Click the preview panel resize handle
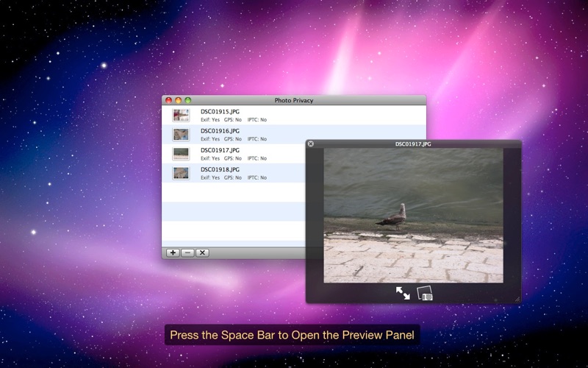Viewport: 588px width, 368px height. [x=517, y=299]
